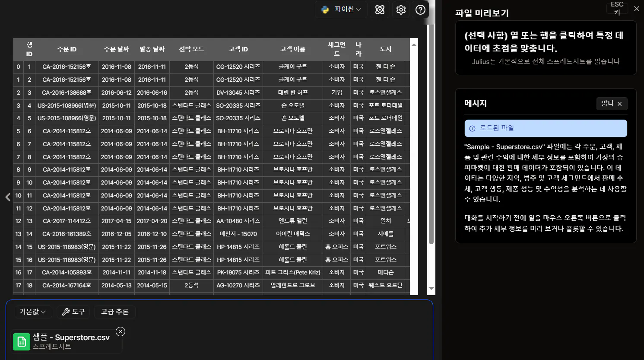644x360 pixels.
Task: Click the cell CA-2014-167164호
Action: click(67, 285)
